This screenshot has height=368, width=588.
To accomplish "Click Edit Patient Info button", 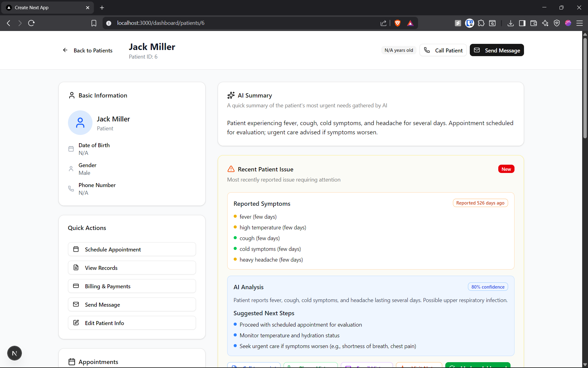I will [x=132, y=323].
